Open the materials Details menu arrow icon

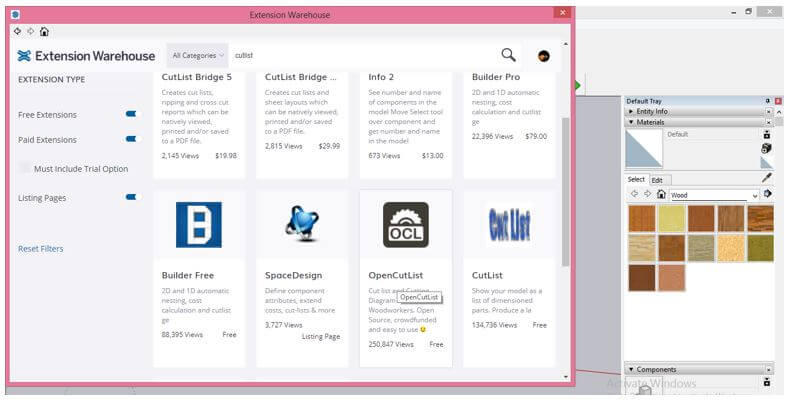click(768, 194)
